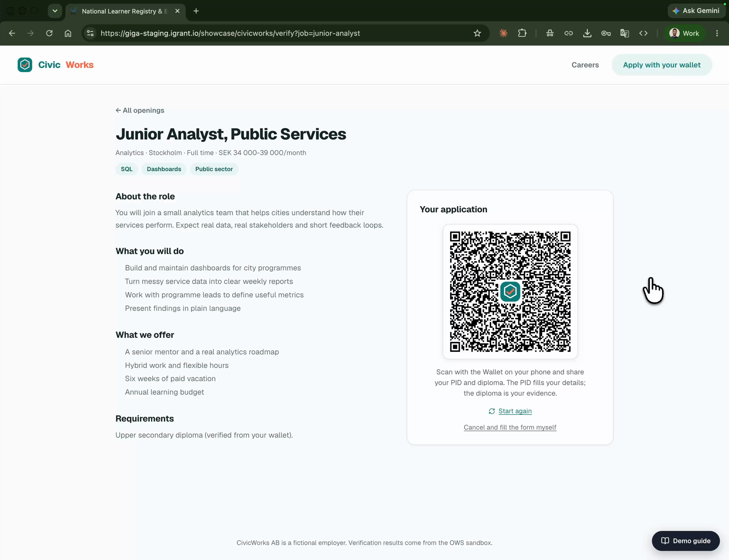This screenshot has height=560, width=729.
Task: Click the Requirements section heading
Action: (x=144, y=418)
